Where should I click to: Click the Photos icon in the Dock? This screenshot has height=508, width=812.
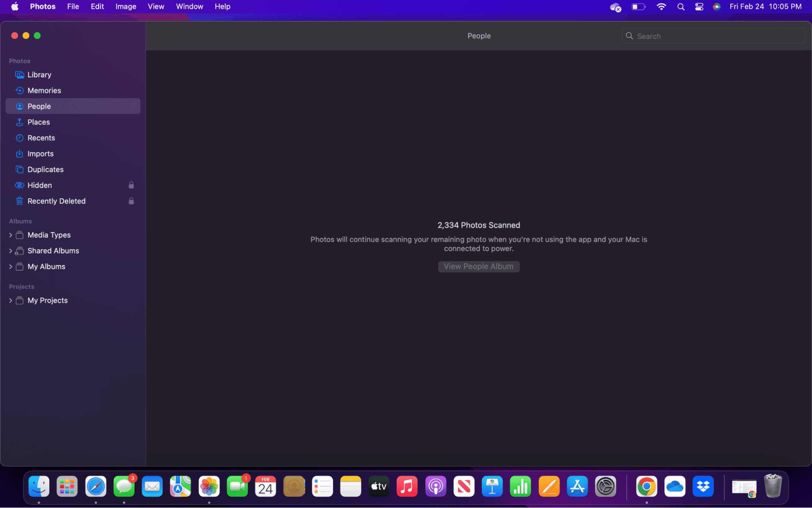click(209, 486)
